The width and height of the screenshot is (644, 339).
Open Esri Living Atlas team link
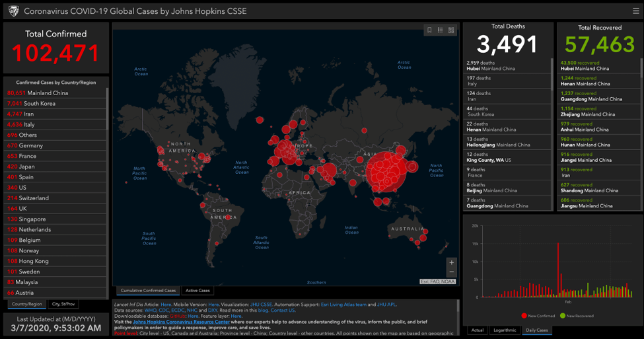[343, 305]
